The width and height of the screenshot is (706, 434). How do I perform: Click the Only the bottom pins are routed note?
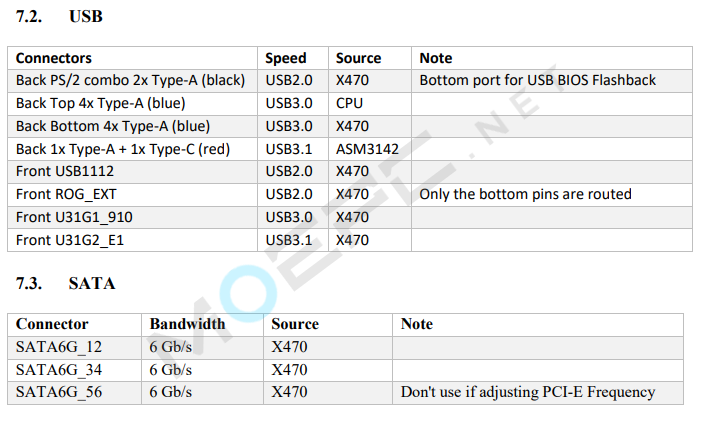click(x=525, y=194)
